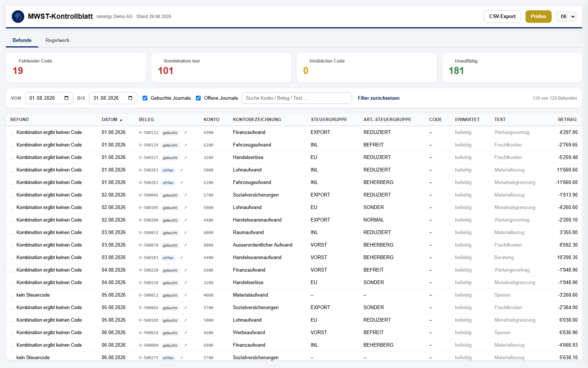This screenshot has width=588, height=368.
Task: Open voucher V-500052 via its arrow icon
Action: pyautogui.click(x=185, y=233)
